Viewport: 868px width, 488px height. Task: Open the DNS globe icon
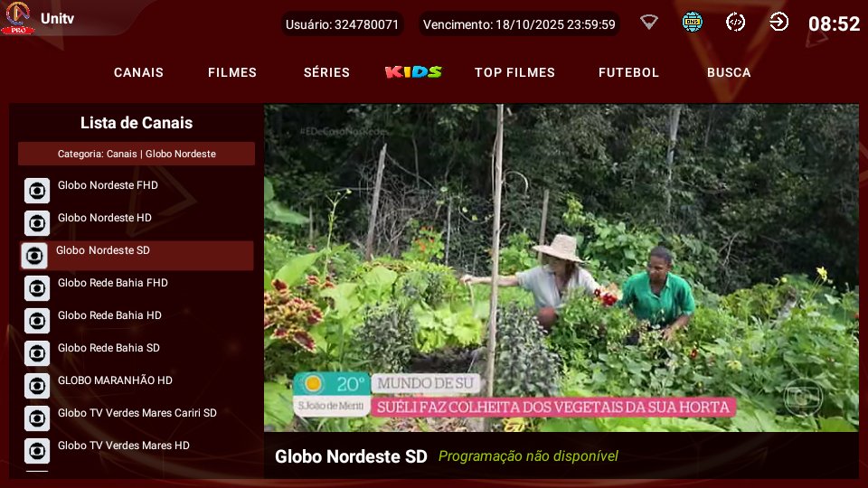point(693,23)
